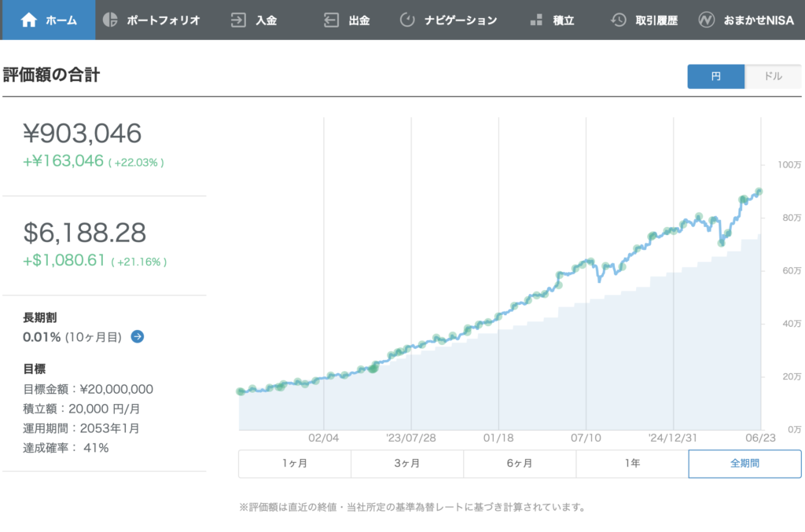The height and width of the screenshot is (532, 805).
Task: Open the 取引履歴 menu item
Action: (645, 20)
